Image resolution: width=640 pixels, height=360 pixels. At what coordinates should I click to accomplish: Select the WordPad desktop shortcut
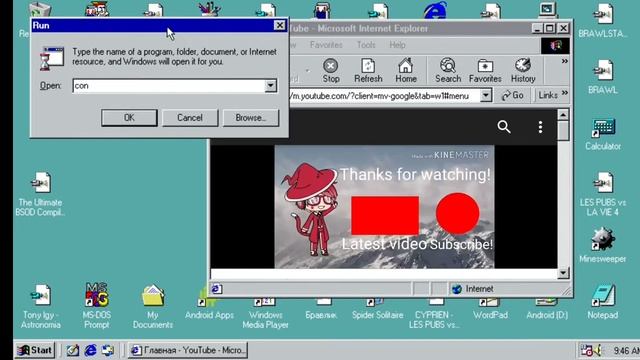pyautogui.click(x=490, y=309)
